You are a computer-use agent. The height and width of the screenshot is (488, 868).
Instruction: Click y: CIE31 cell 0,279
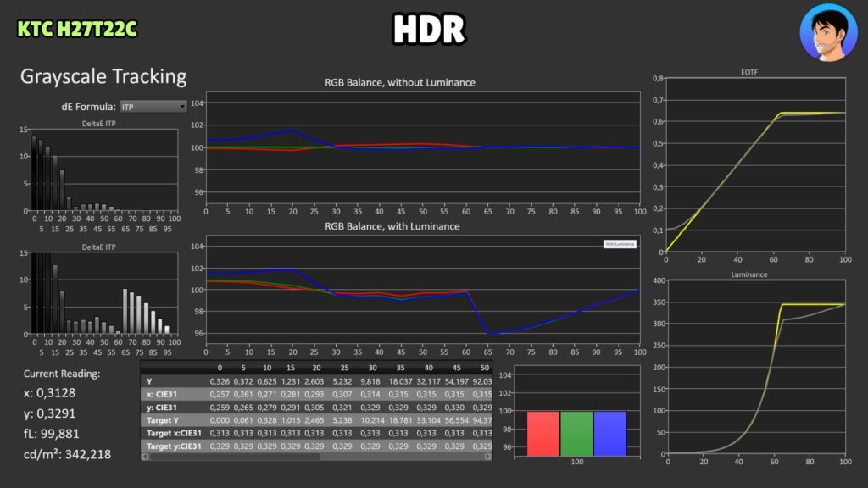pos(267,408)
